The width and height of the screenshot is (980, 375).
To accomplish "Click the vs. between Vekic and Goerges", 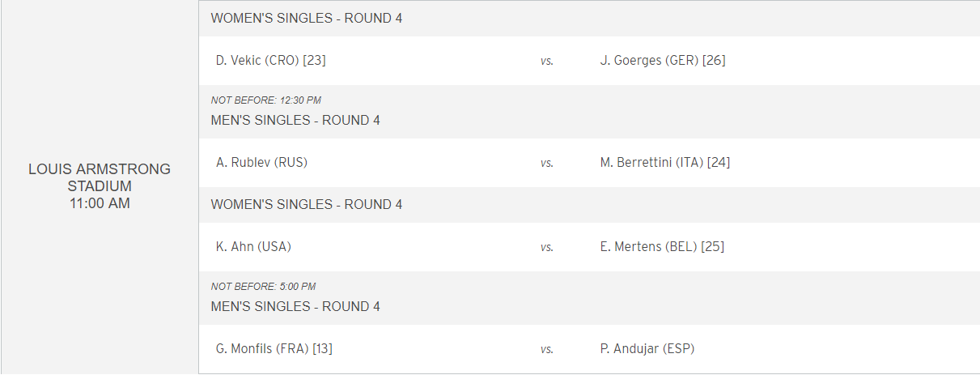I will (x=547, y=61).
